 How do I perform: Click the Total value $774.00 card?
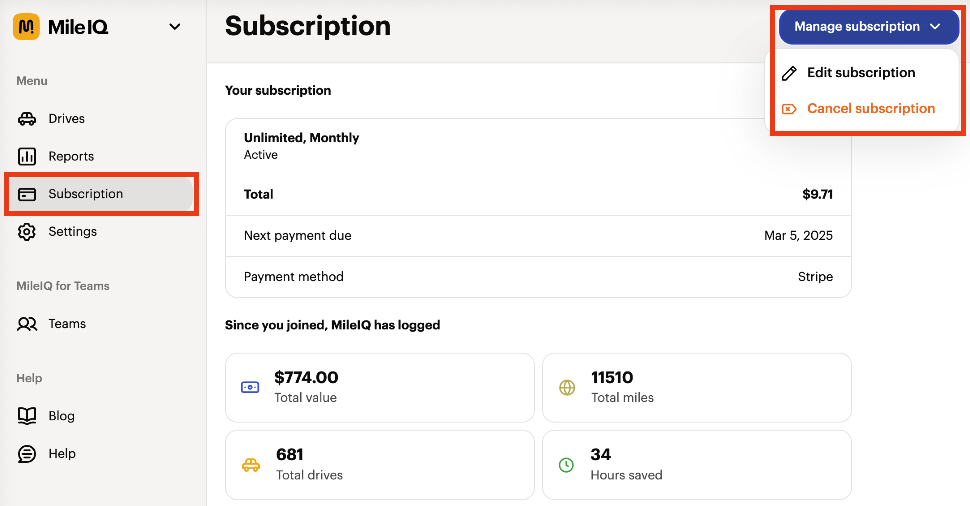click(x=379, y=387)
